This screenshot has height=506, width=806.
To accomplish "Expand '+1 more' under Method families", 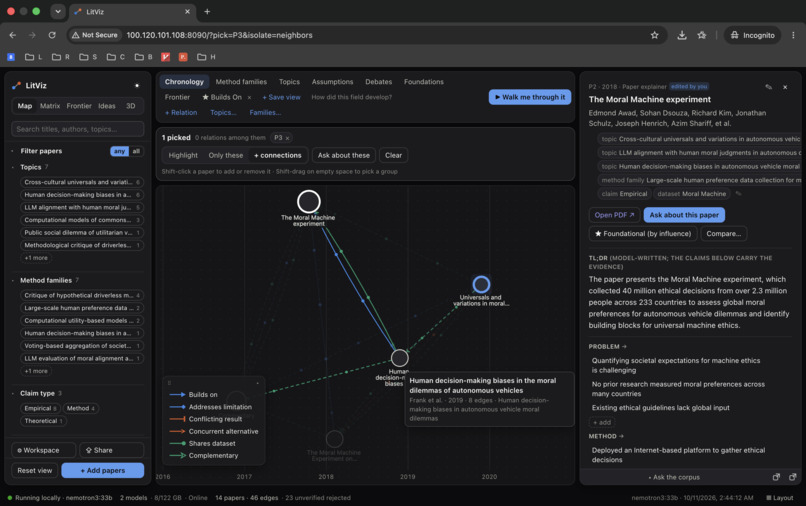I will 36,371.
